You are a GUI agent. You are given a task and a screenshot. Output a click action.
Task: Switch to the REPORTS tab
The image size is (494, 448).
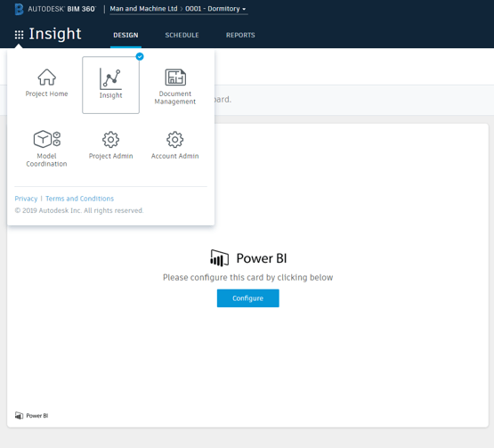(240, 35)
